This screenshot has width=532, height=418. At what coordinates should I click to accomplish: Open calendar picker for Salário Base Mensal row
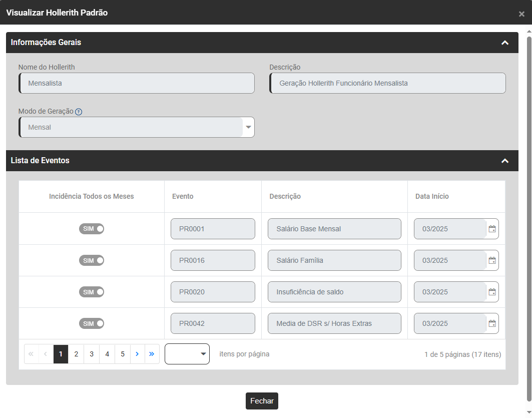pyautogui.click(x=492, y=229)
